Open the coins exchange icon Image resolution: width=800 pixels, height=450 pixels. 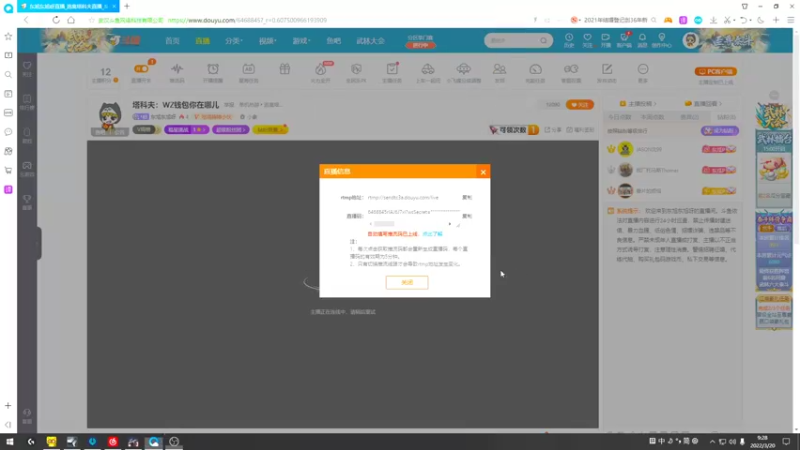coord(571,69)
